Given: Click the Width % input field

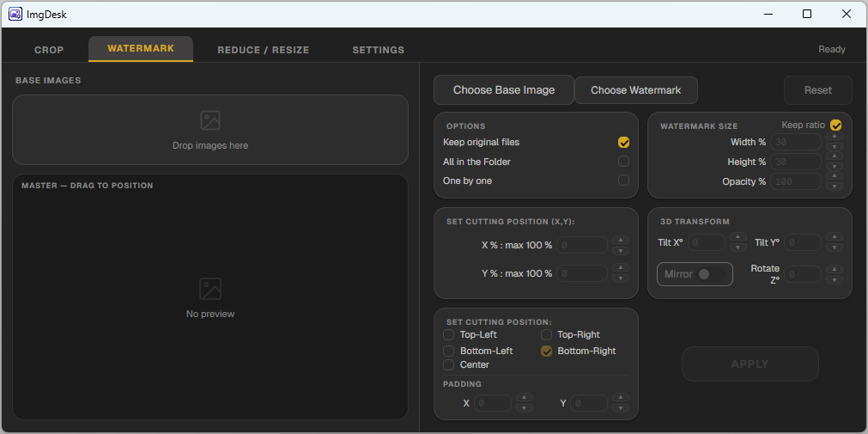Looking at the screenshot, I should click(796, 142).
